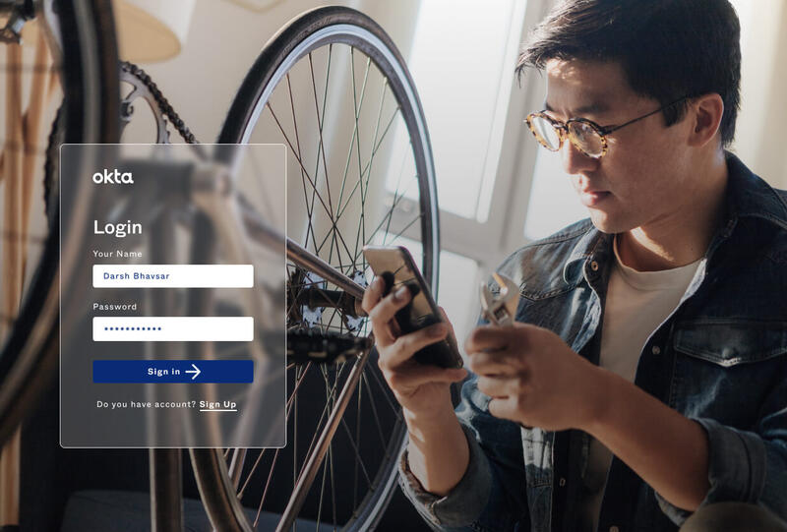Viewport: 787px width, 532px height.
Task: Open the Sign Up link
Action: 217,404
